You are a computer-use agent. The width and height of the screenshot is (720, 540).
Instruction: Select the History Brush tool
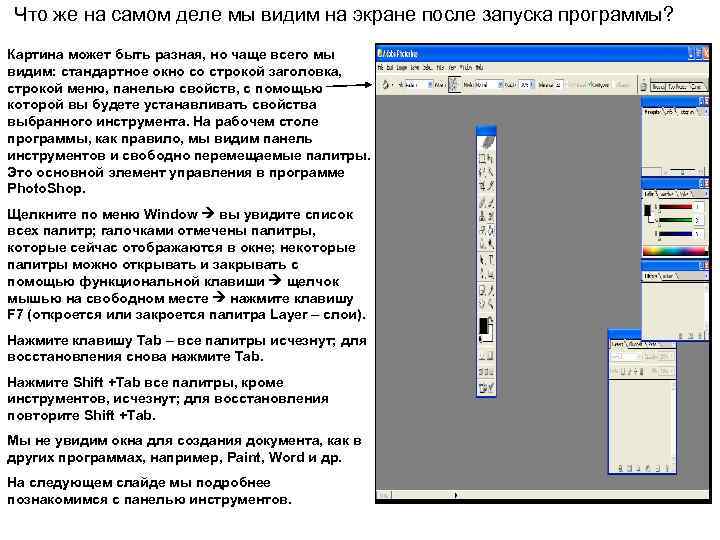tap(490, 216)
